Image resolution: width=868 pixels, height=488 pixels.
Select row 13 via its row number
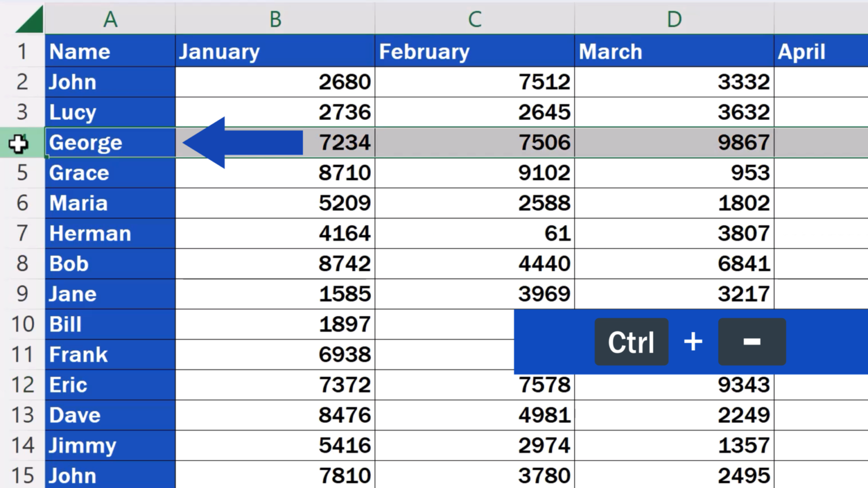point(22,415)
